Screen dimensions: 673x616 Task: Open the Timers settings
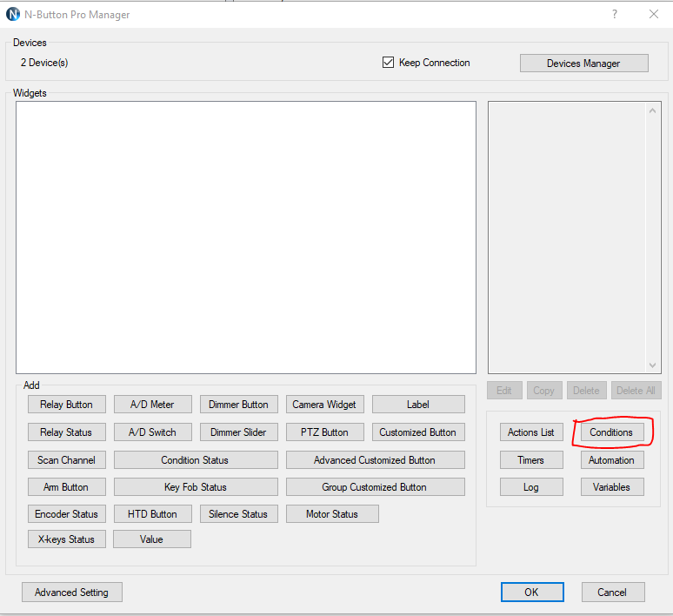click(x=531, y=460)
